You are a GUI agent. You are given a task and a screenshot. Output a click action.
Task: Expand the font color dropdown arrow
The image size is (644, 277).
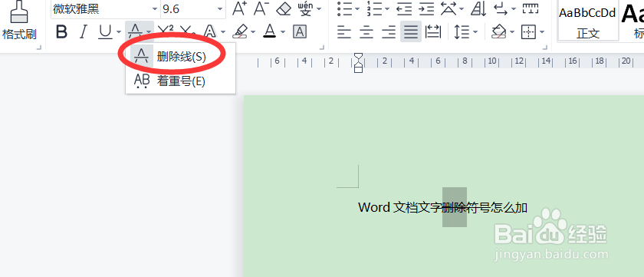[x=283, y=31]
